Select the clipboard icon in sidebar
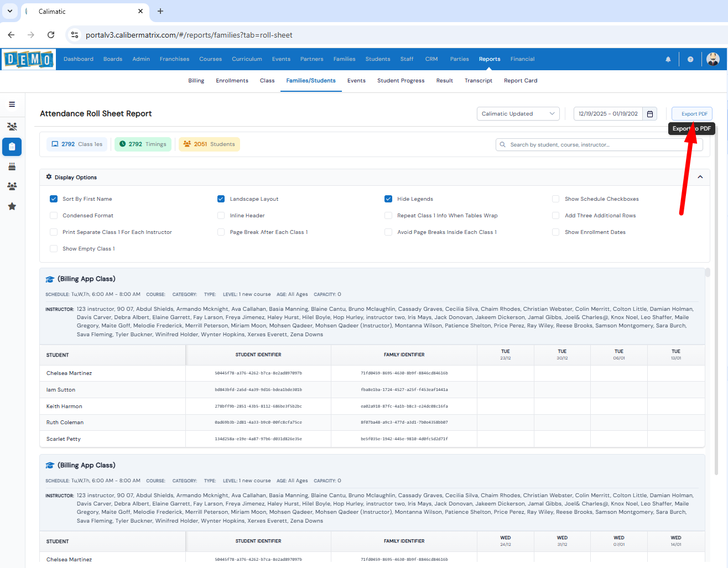728x568 pixels. [x=12, y=147]
